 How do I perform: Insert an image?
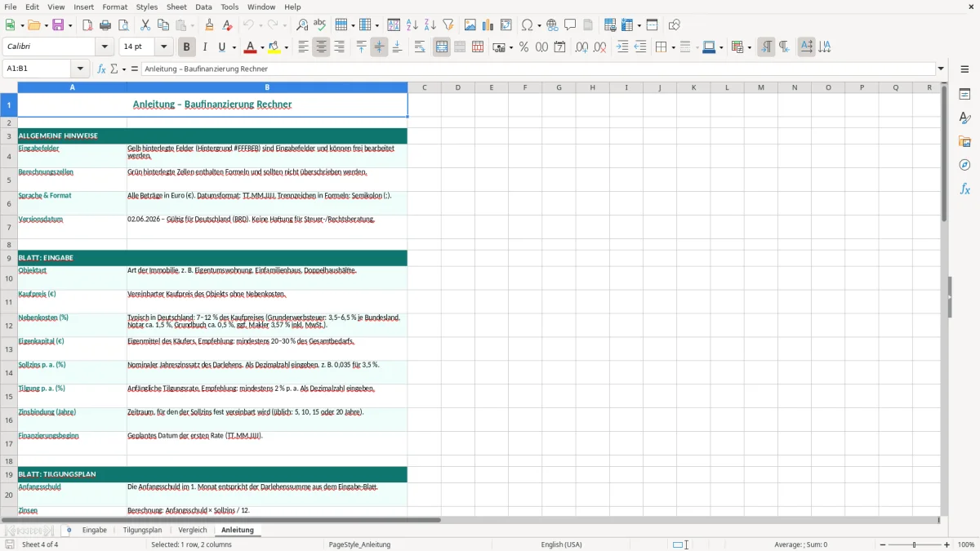pyautogui.click(x=470, y=25)
